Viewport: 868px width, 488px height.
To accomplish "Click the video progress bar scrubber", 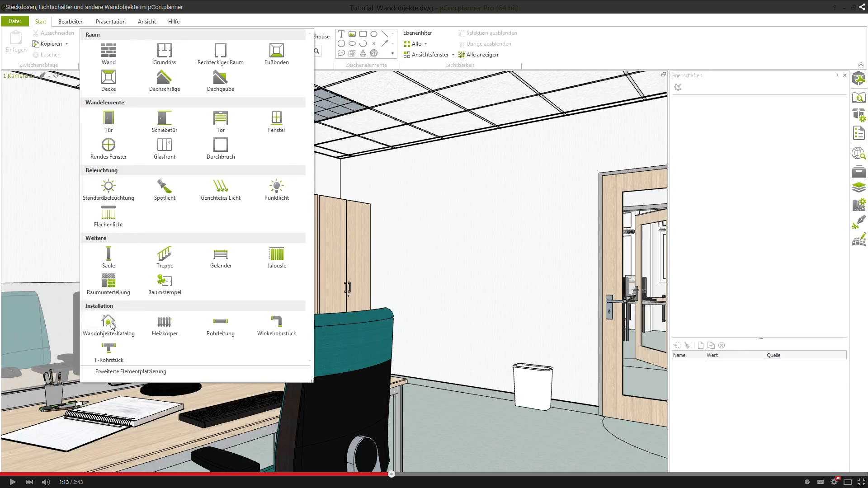I will [x=392, y=474].
